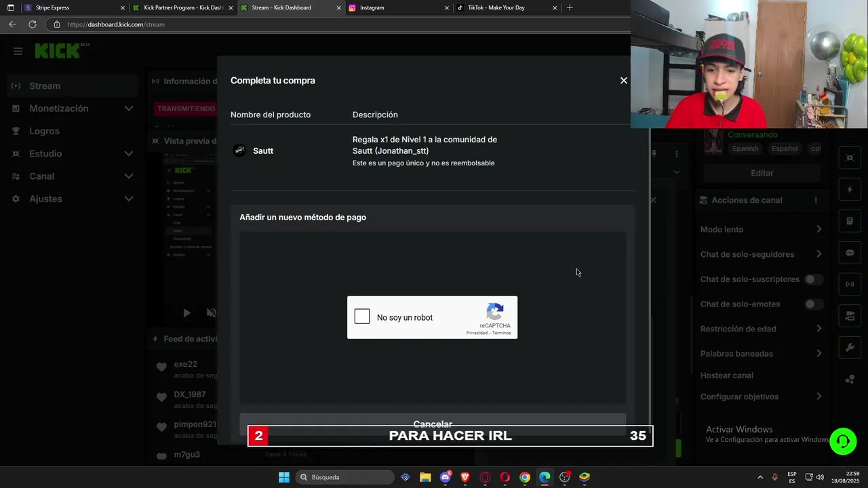868x488 pixels.
Task: Click the green headset support button
Action: point(843,442)
